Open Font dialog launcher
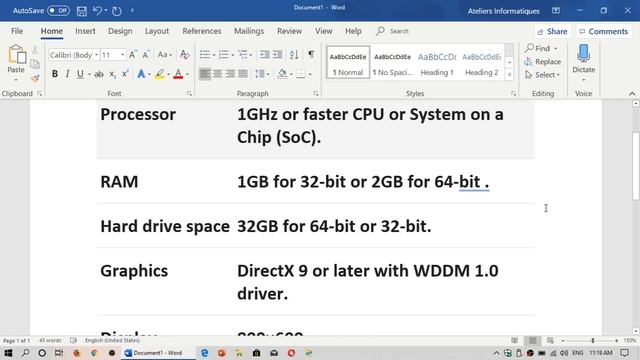The width and height of the screenshot is (640, 360). tap(189, 93)
